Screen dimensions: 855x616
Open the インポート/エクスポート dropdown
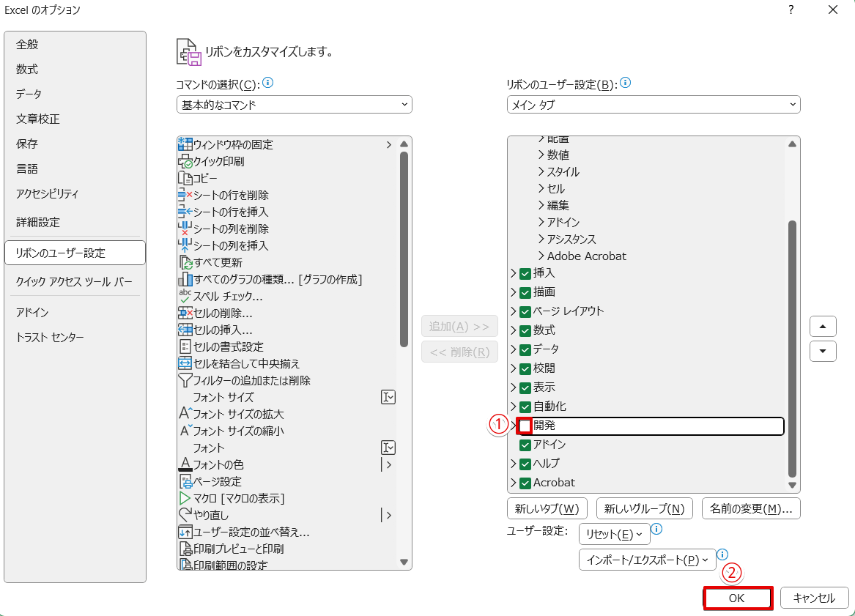click(647, 560)
